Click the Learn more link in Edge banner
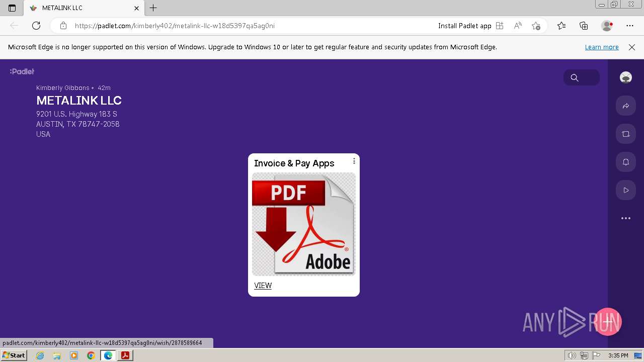The width and height of the screenshot is (644, 362). 602,47
